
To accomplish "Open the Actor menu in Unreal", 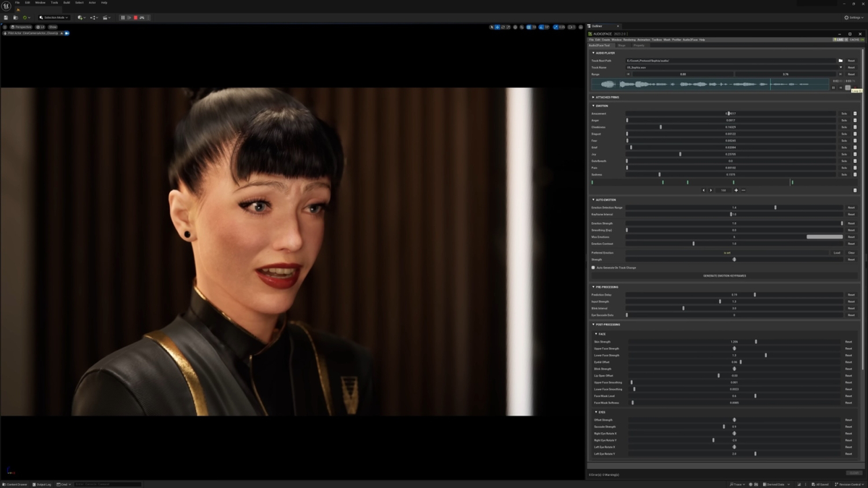I will [92, 2].
